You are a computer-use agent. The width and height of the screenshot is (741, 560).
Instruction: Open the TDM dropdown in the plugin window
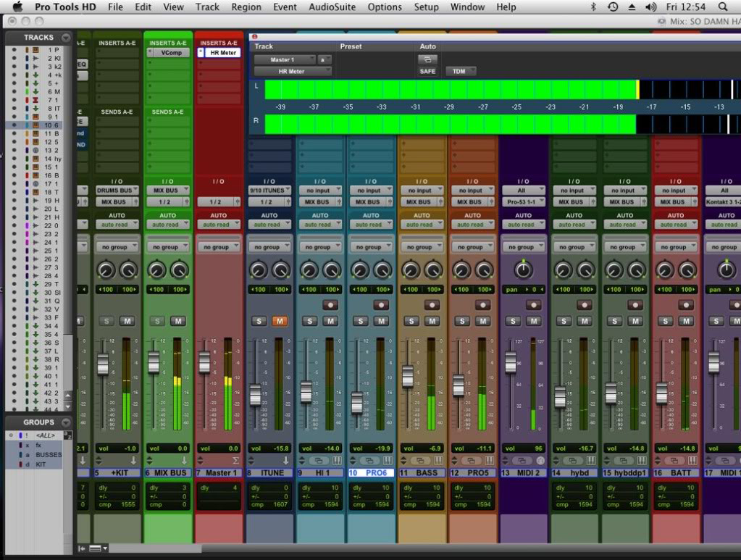pyautogui.click(x=461, y=71)
